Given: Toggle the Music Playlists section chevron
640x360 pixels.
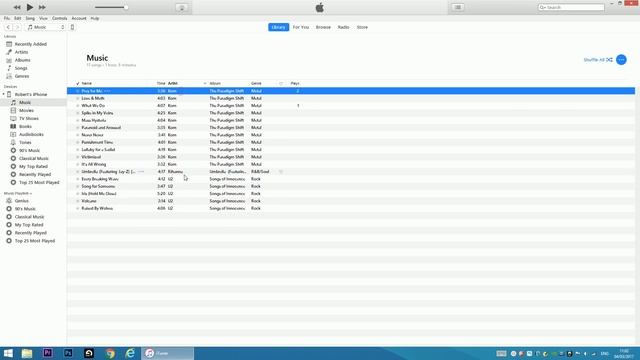Looking at the screenshot, I should pyautogui.click(x=31, y=193).
